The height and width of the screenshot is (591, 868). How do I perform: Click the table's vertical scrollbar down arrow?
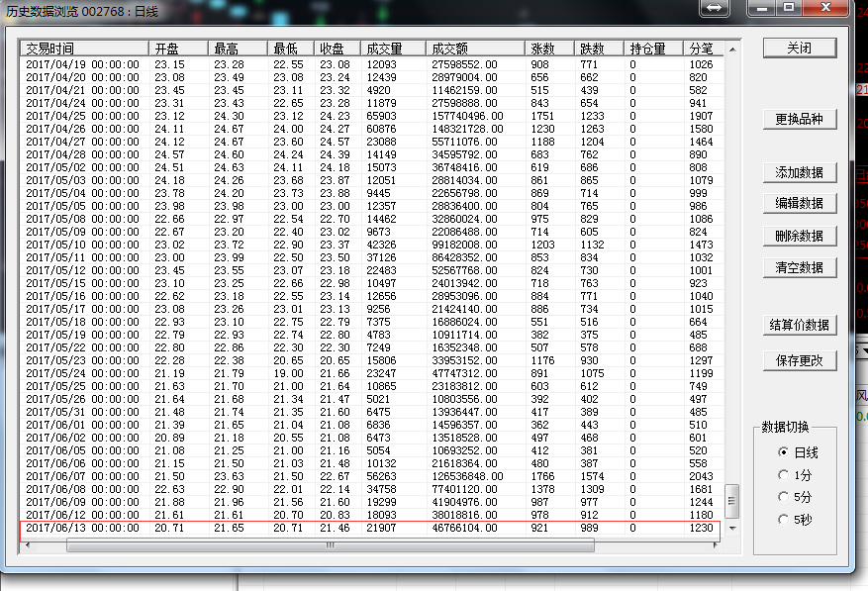coord(732,529)
